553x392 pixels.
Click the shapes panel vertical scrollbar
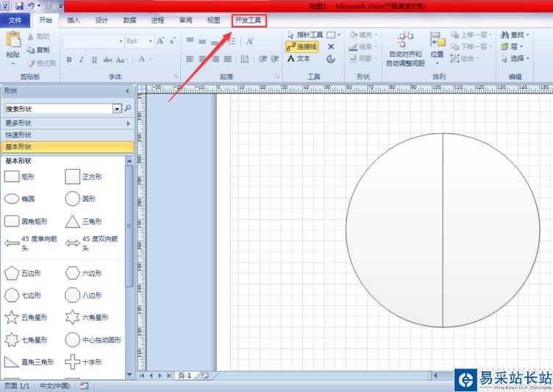pyautogui.click(x=129, y=226)
